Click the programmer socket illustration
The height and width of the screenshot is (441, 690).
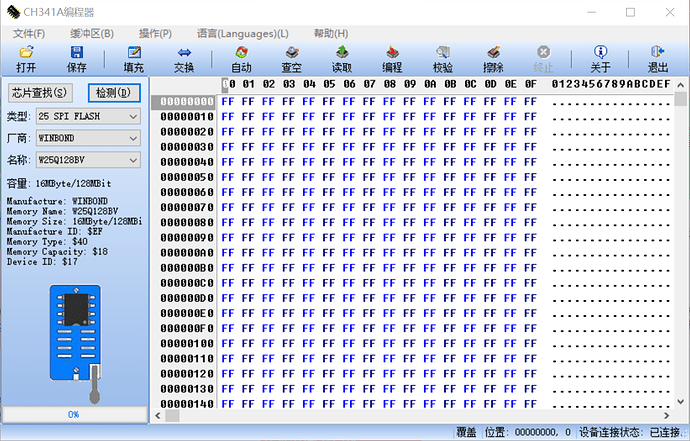point(75,343)
